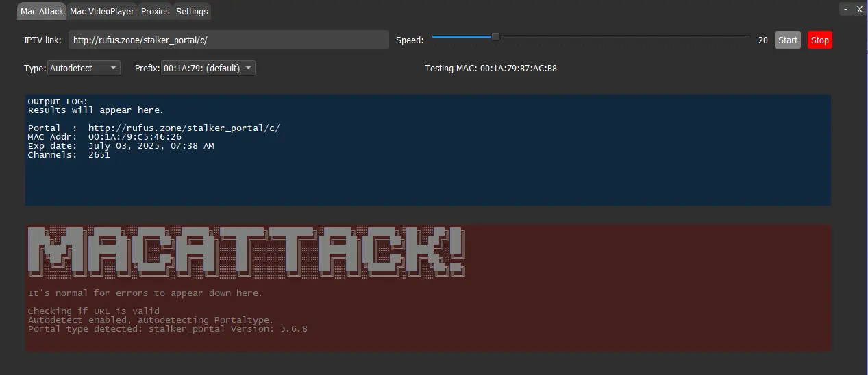Viewport: 868px width, 375px height.
Task: Click the Speed slider handle
Action: (x=495, y=37)
